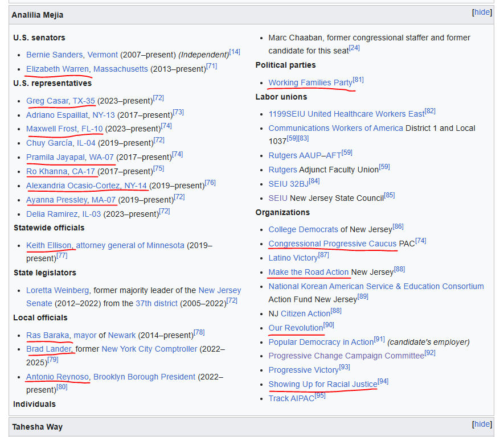Open the Ras Baraka link
The height and width of the screenshot is (437, 504).
pos(48,335)
